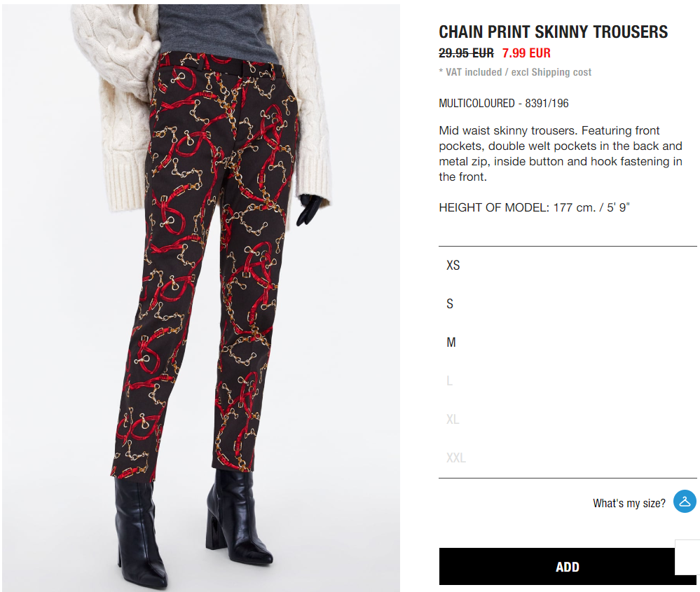Click the height of model line
This screenshot has width=700, height=592.
pos(534,207)
